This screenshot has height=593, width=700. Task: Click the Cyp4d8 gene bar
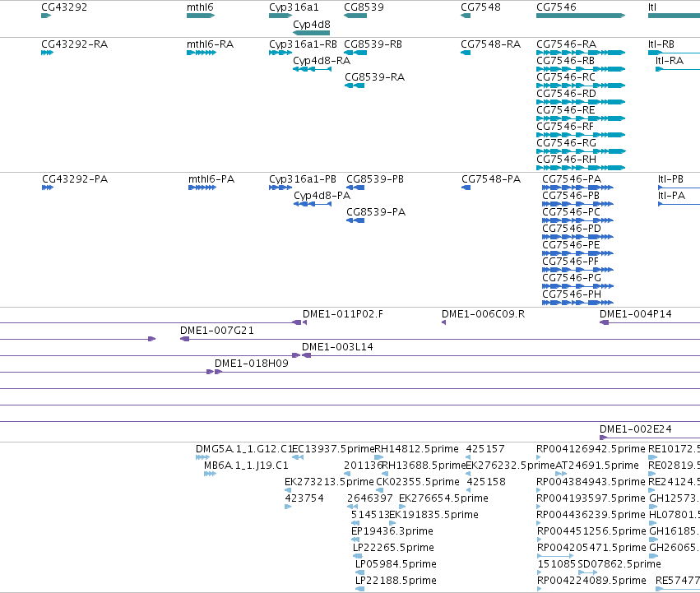point(311,33)
